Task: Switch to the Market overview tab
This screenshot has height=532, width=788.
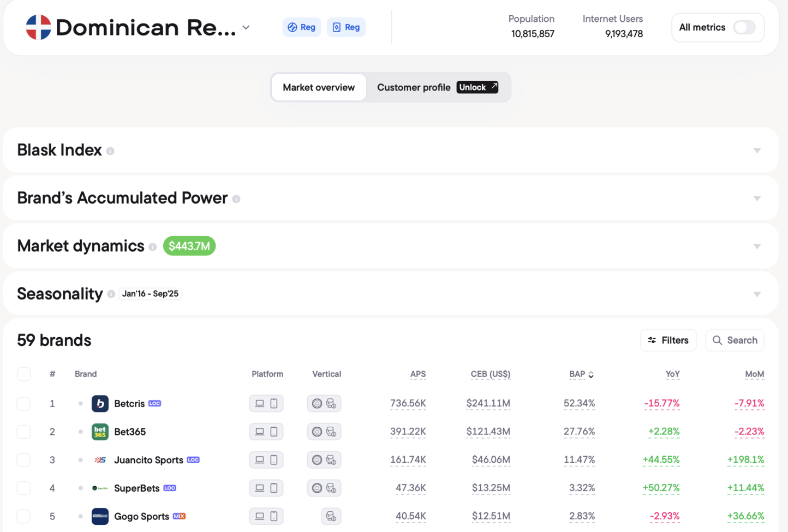Action: 319,87
